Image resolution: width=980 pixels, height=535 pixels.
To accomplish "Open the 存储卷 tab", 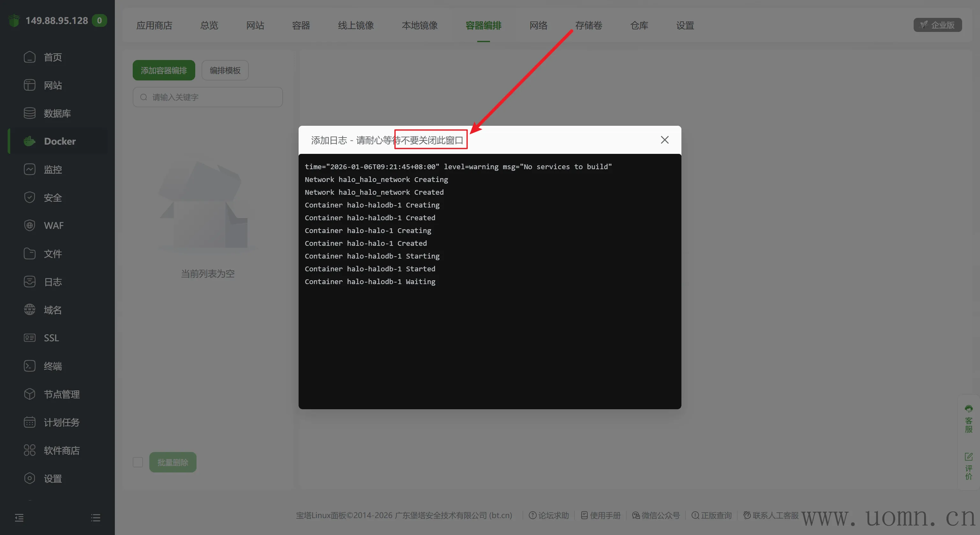I will [x=588, y=26].
